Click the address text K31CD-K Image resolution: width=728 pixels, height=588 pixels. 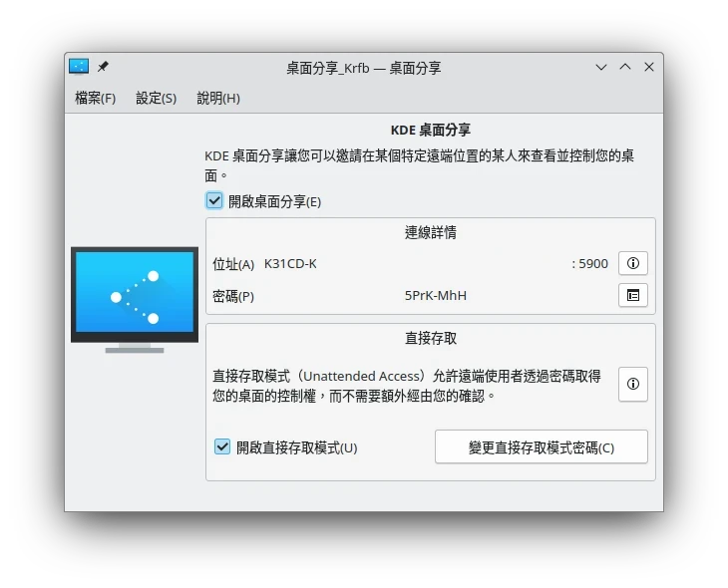point(290,264)
